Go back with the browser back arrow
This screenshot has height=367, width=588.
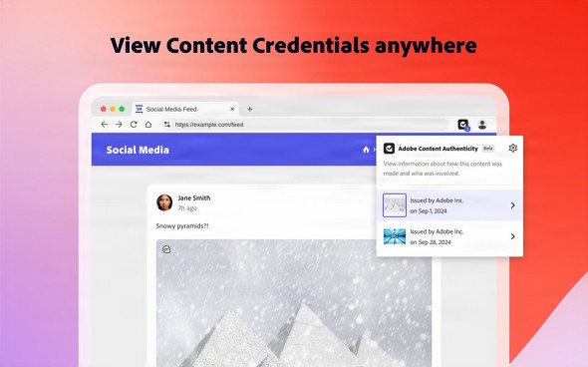[x=105, y=125]
